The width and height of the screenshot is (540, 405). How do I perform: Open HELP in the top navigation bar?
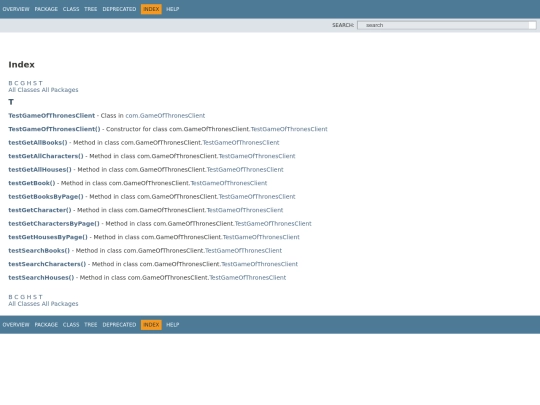tap(173, 9)
